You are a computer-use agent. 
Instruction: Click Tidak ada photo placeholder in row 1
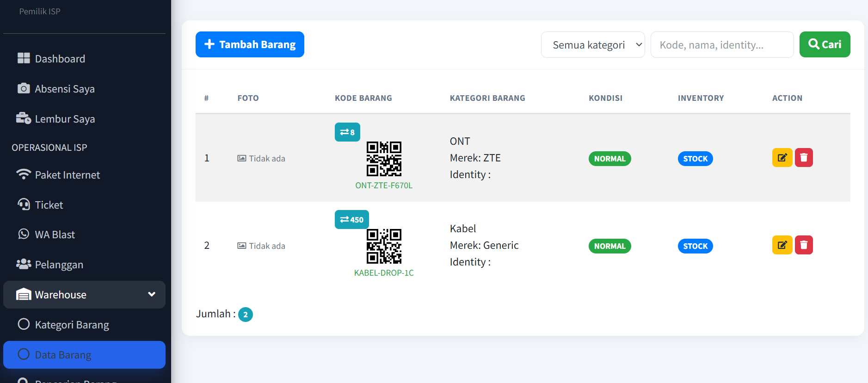click(261, 159)
